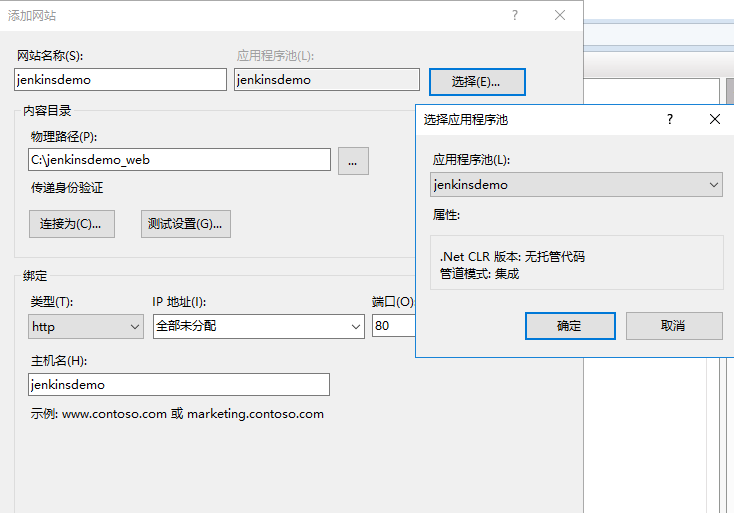The height and width of the screenshot is (513, 734).
Task: Open the application pool jenkinsdemo dropdown in dialog
Action: pos(576,184)
